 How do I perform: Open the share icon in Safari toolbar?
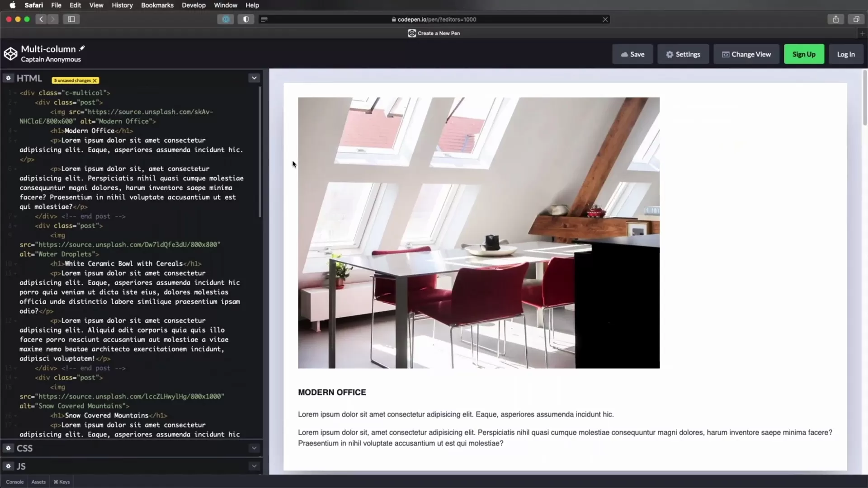835,19
